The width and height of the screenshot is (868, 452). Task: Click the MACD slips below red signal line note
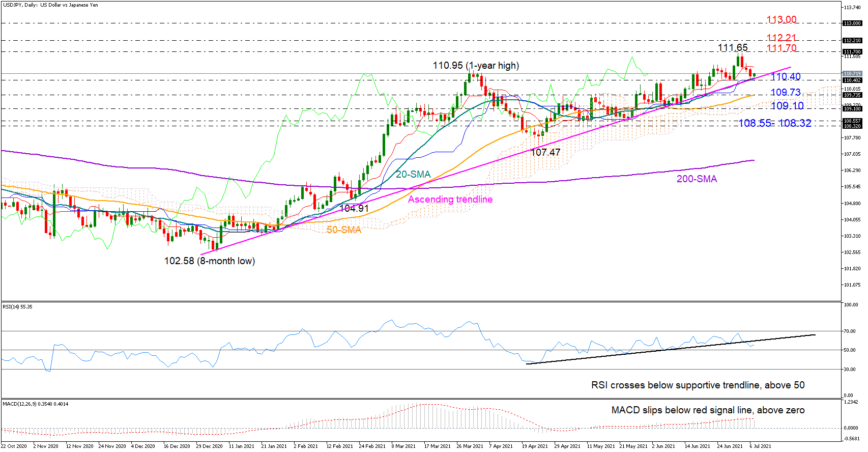(708, 410)
